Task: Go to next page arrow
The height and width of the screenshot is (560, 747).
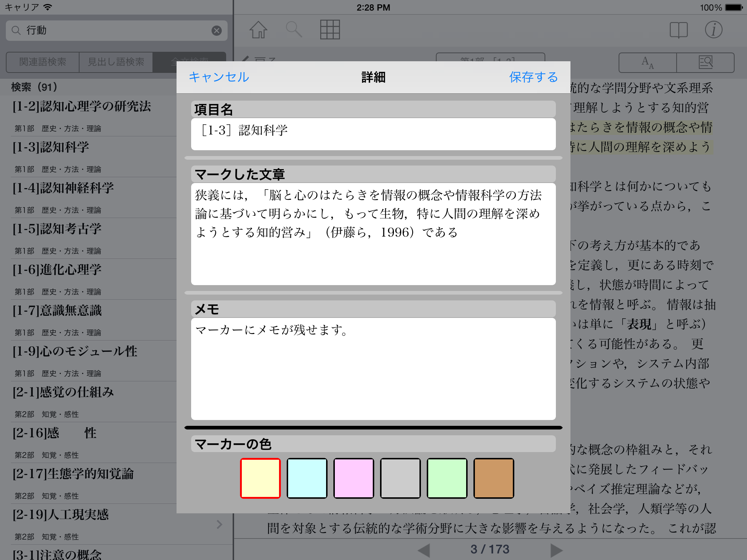Action: pyautogui.click(x=556, y=550)
